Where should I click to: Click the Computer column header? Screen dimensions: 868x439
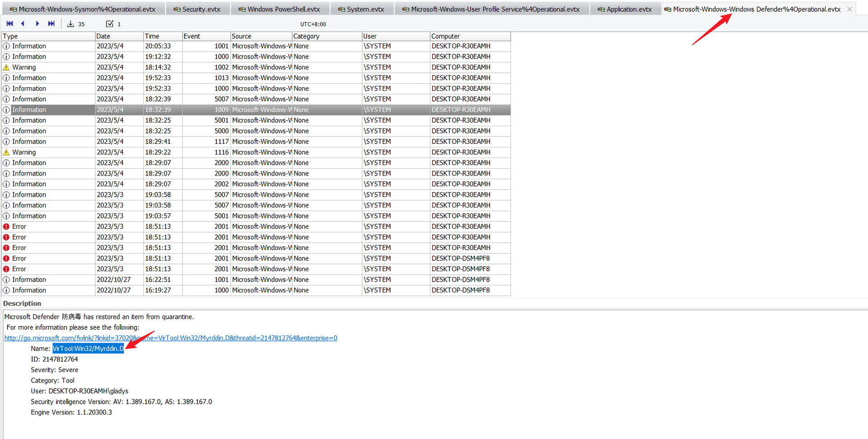pos(470,36)
